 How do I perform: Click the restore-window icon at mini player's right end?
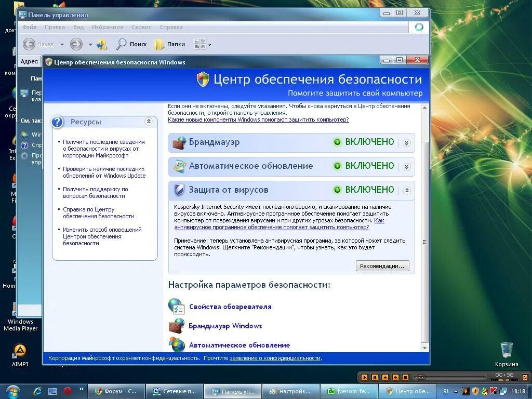coord(525,377)
